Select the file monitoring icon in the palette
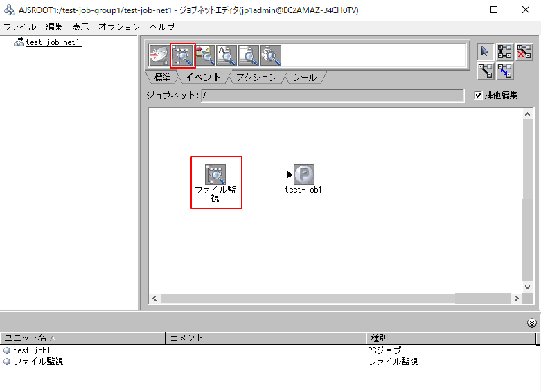541x392 pixels. point(183,55)
